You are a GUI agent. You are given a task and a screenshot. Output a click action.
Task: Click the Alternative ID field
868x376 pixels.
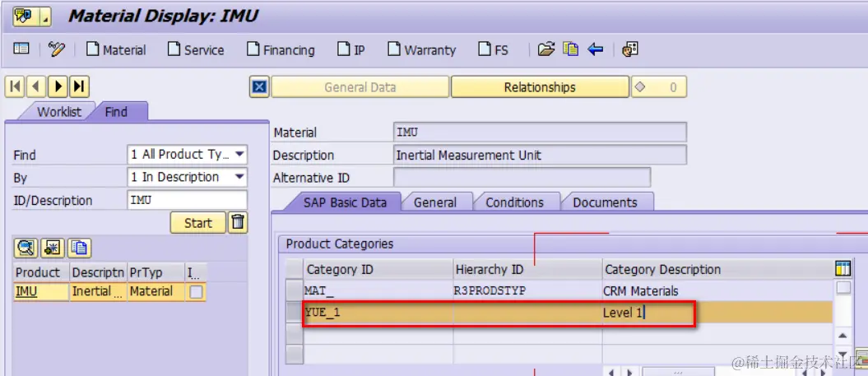(522, 178)
